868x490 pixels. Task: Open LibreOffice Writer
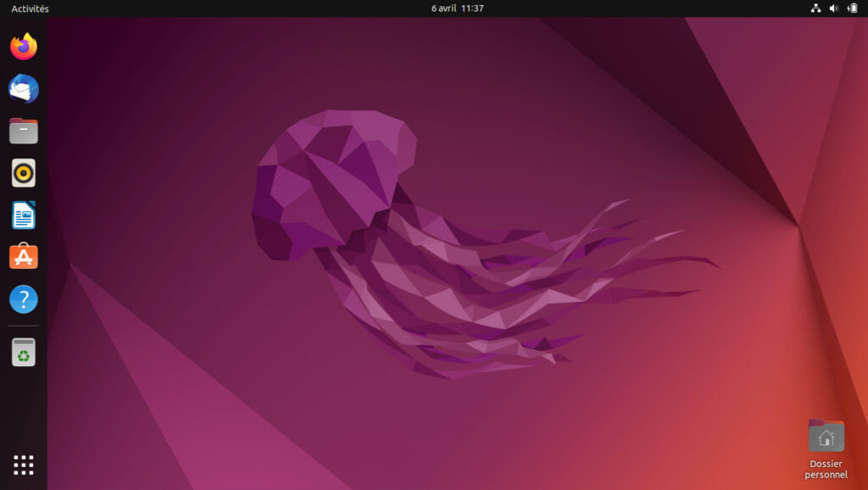(23, 215)
